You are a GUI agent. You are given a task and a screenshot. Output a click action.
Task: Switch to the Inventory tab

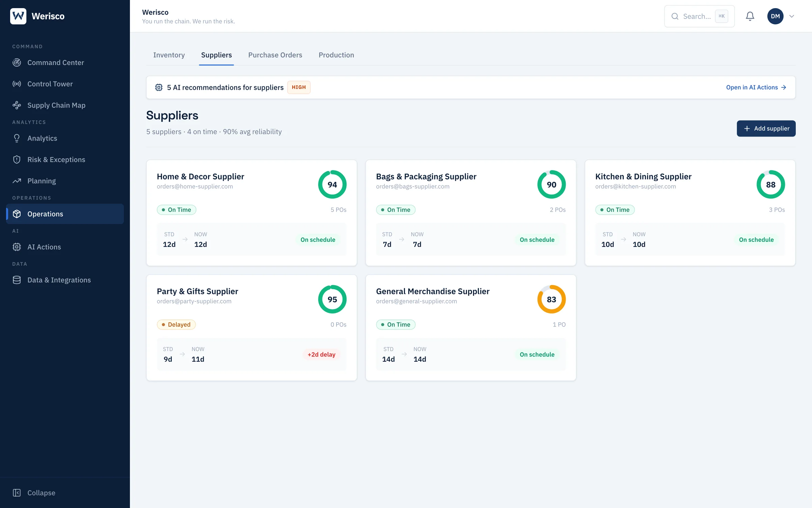coord(169,55)
